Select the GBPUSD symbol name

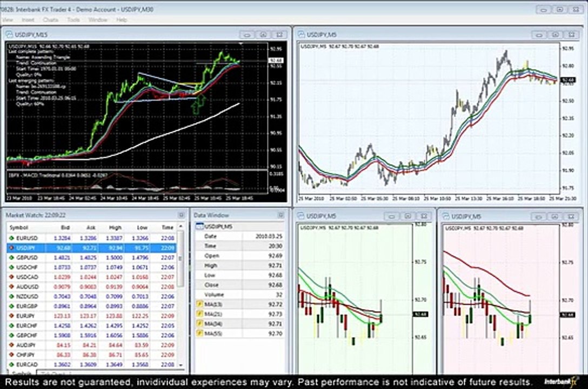pyautogui.click(x=27, y=258)
